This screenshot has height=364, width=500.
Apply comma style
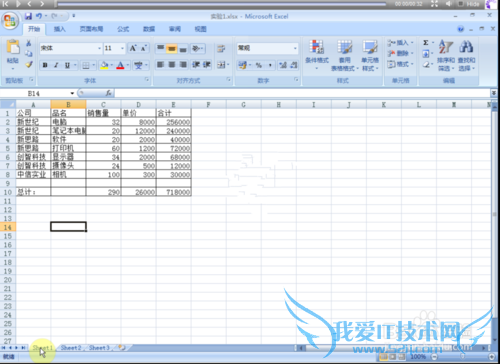270,65
